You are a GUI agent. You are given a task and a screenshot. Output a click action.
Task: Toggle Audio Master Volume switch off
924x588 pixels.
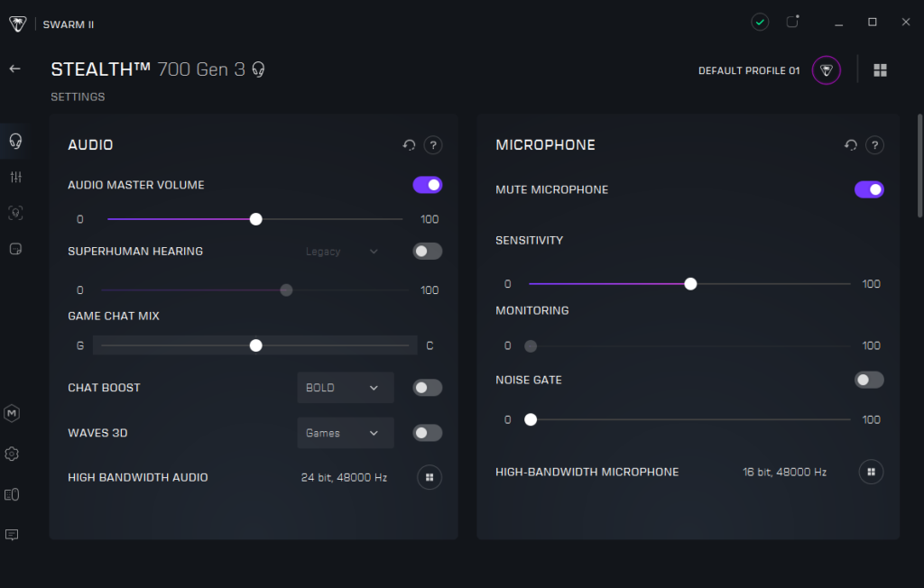click(x=428, y=185)
